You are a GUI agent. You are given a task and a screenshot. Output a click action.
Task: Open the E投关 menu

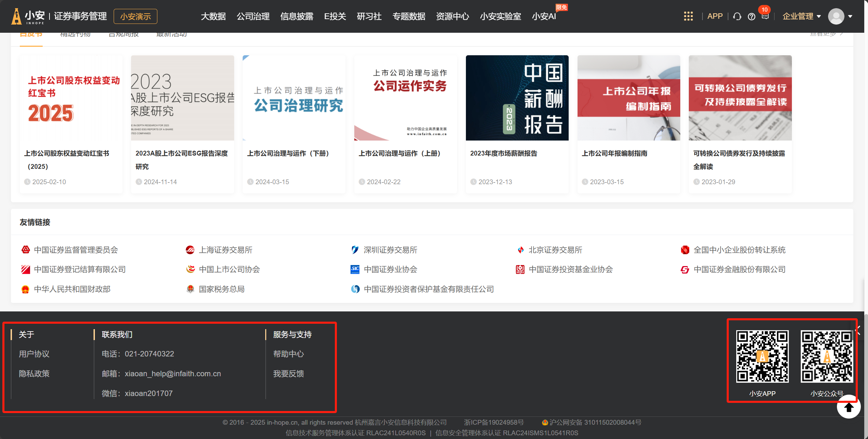335,16
